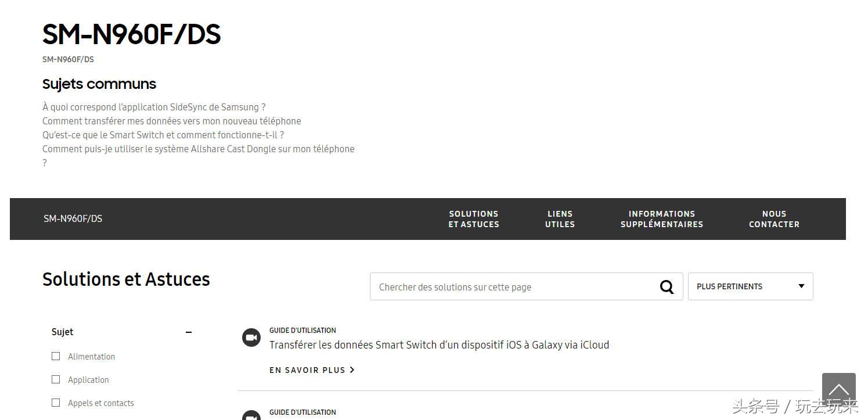Open link about transferring data to new phone
Viewport: 868px width, 420px height.
(171, 121)
